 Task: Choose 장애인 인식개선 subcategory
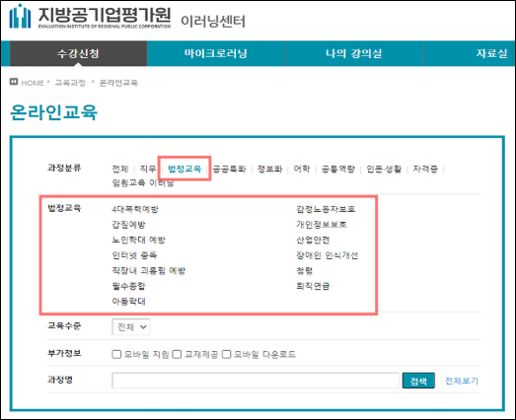[x=328, y=255]
